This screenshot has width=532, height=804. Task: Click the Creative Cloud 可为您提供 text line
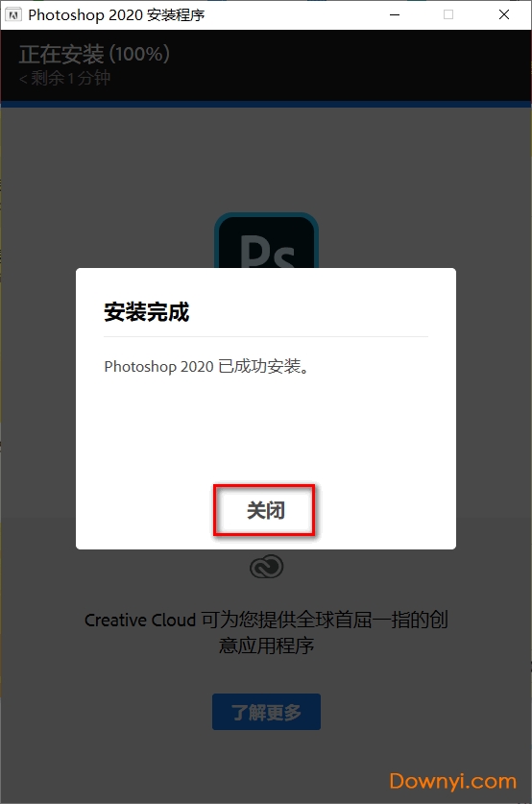pyautogui.click(x=267, y=620)
